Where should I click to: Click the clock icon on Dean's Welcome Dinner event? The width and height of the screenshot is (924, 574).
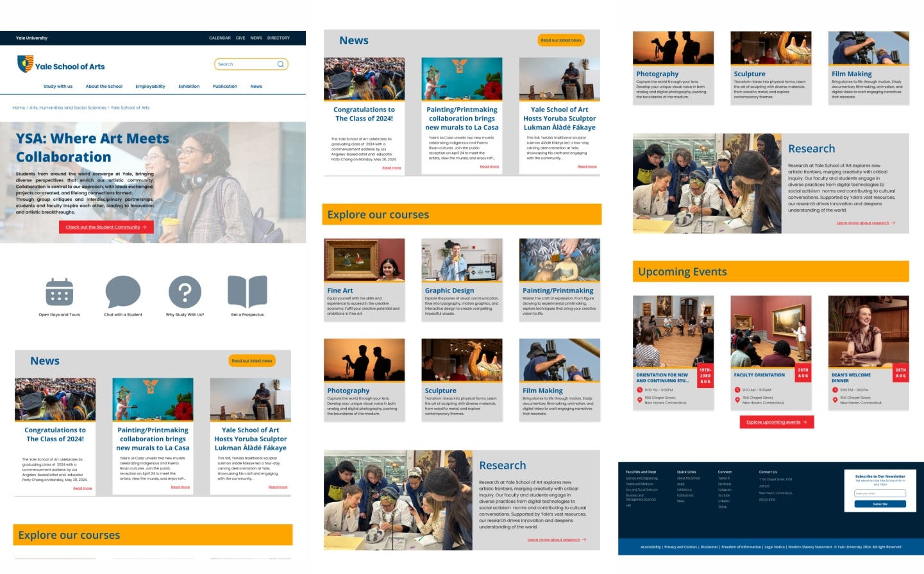(835, 390)
